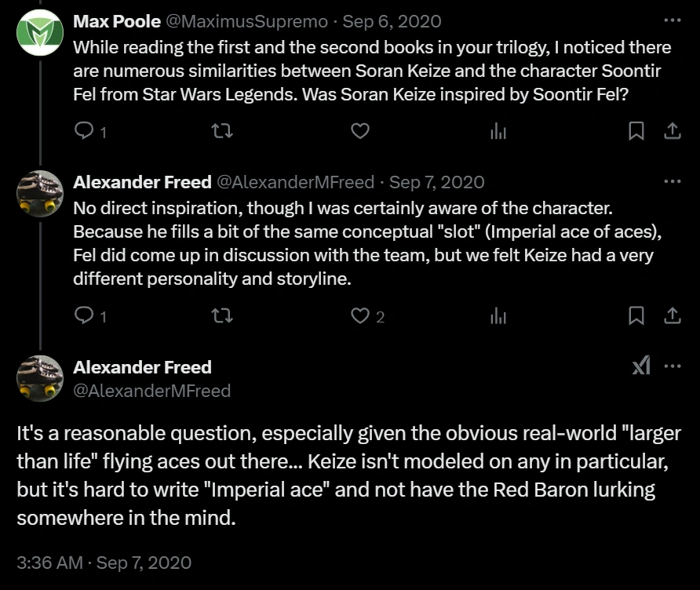Screen dimensions: 700x590
Task: Repost Alexander Freed's Sep 7 reply
Action: click(x=222, y=315)
